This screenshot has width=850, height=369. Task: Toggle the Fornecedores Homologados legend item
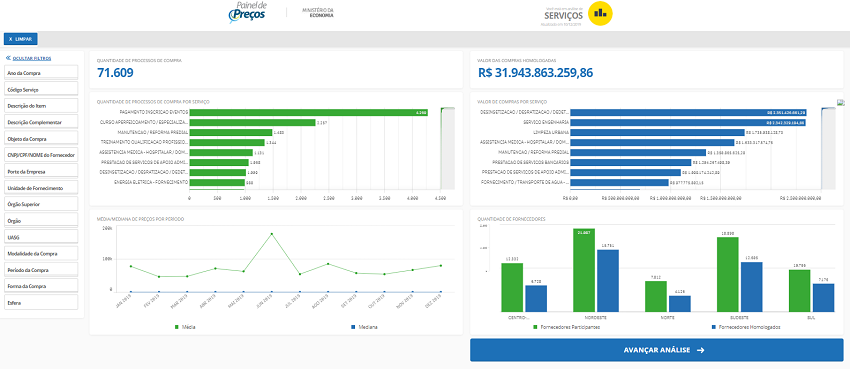click(746, 327)
